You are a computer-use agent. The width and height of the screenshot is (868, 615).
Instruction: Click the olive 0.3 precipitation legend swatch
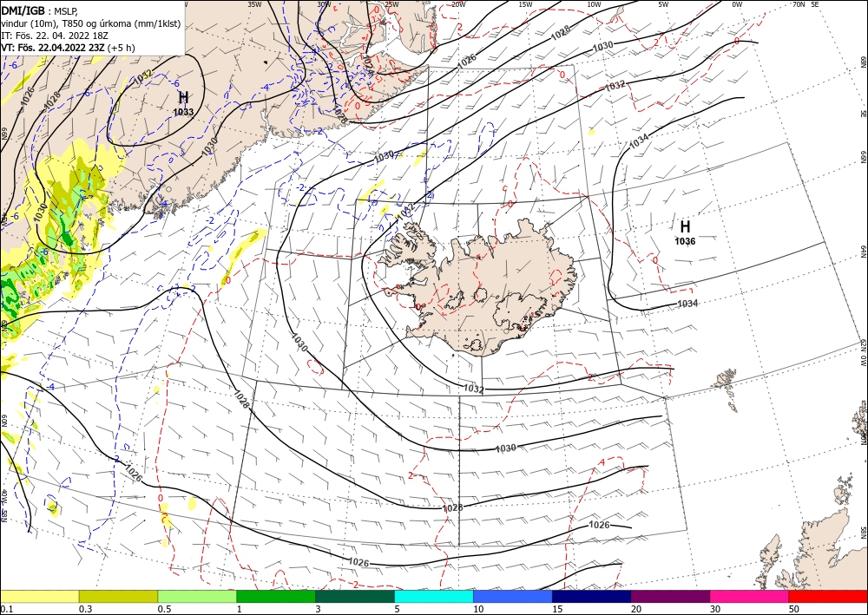(x=118, y=596)
